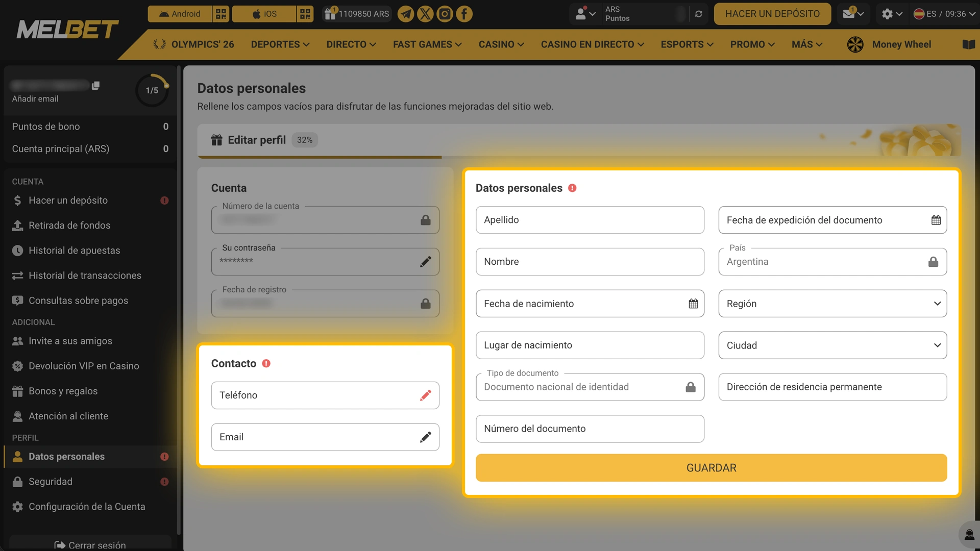
Task: Open the user account dropdown icon
Action: click(x=585, y=14)
